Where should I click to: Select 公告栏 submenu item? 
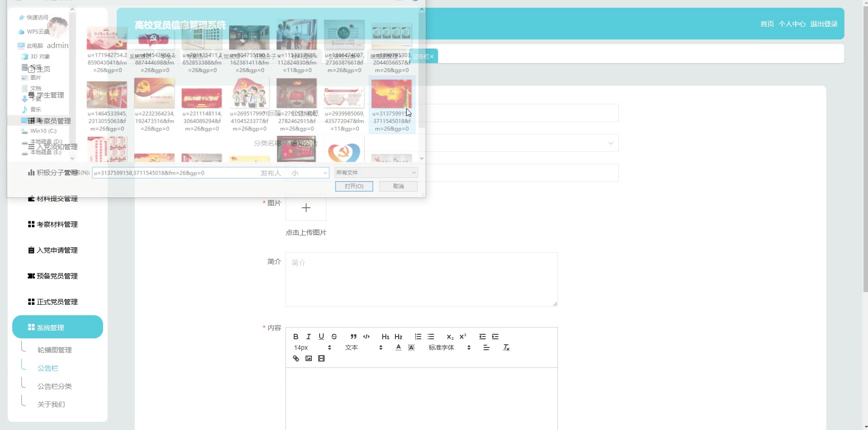point(48,368)
